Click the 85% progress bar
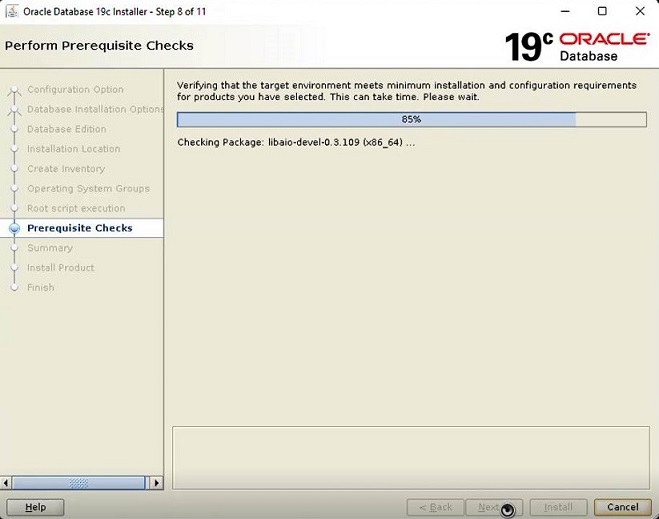 pos(411,119)
